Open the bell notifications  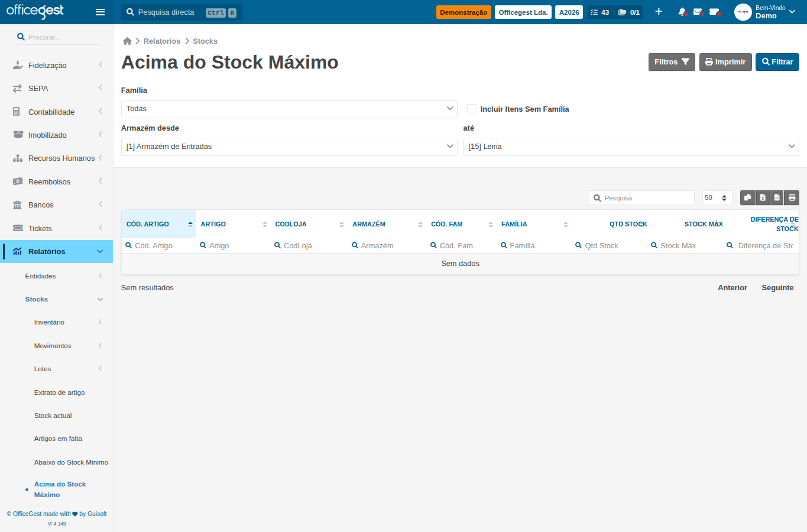pos(682,12)
